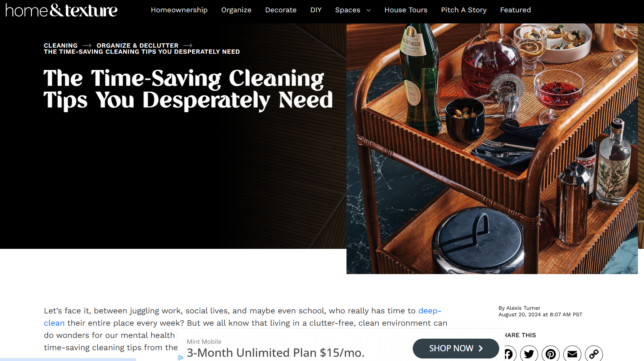Open the Homeownership menu item
644x361 pixels.
point(179,10)
